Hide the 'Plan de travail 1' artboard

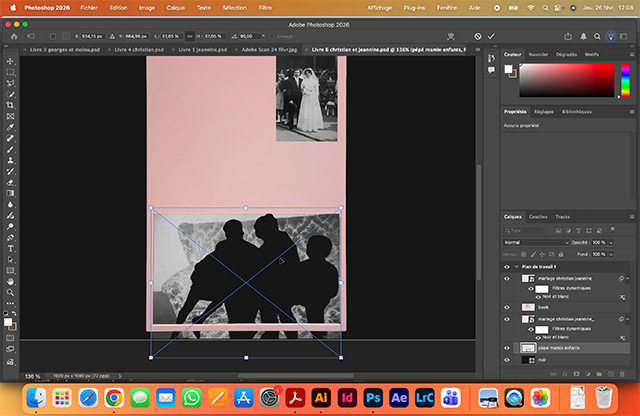507,267
